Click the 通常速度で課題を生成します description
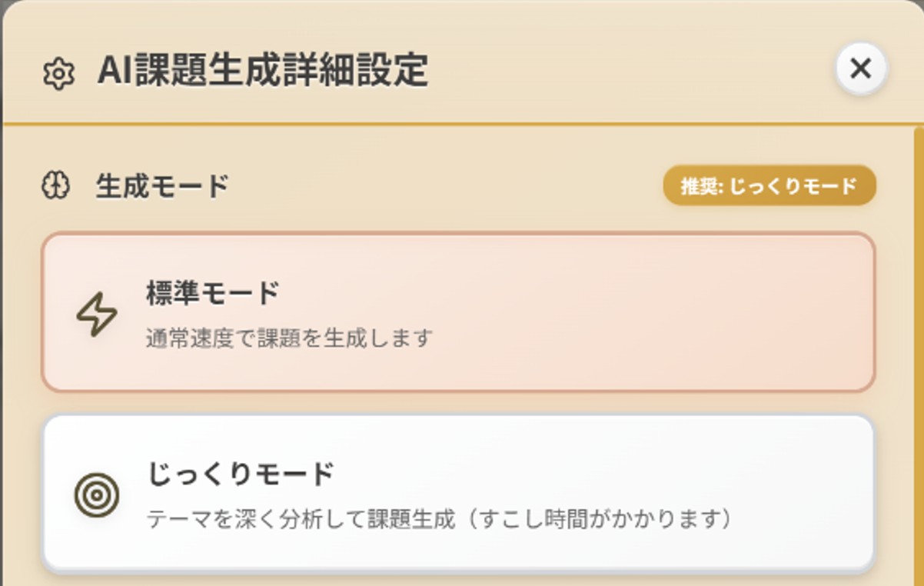This screenshot has height=586, width=924. (x=289, y=338)
